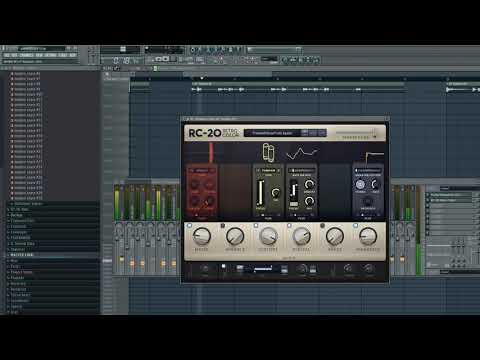480x360 pixels.
Task: Click the RC-20 NOISE amount knob
Action: pos(201,236)
